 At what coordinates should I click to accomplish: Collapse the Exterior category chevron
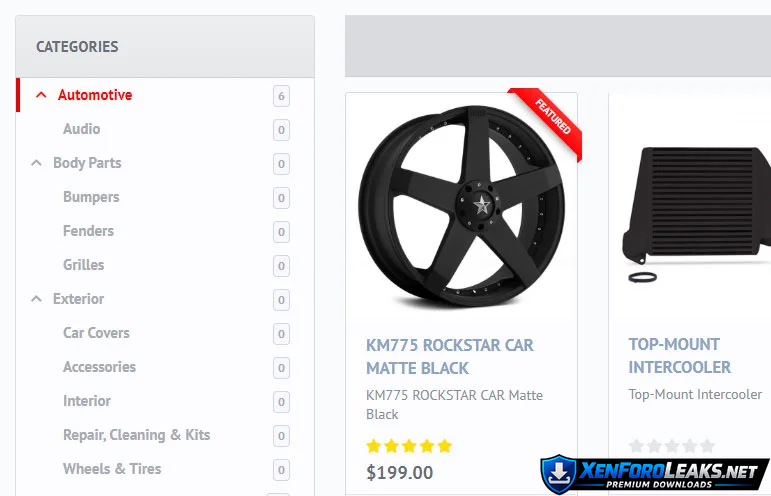coord(37,299)
